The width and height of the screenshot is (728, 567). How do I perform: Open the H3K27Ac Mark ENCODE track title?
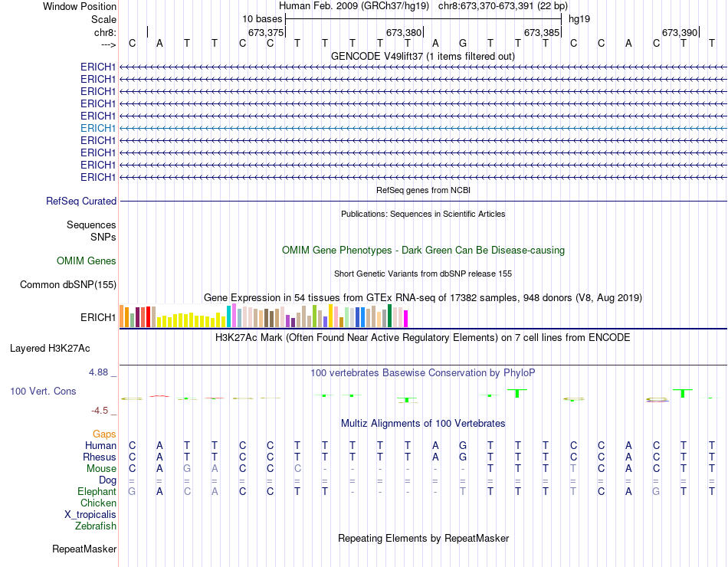click(423, 338)
